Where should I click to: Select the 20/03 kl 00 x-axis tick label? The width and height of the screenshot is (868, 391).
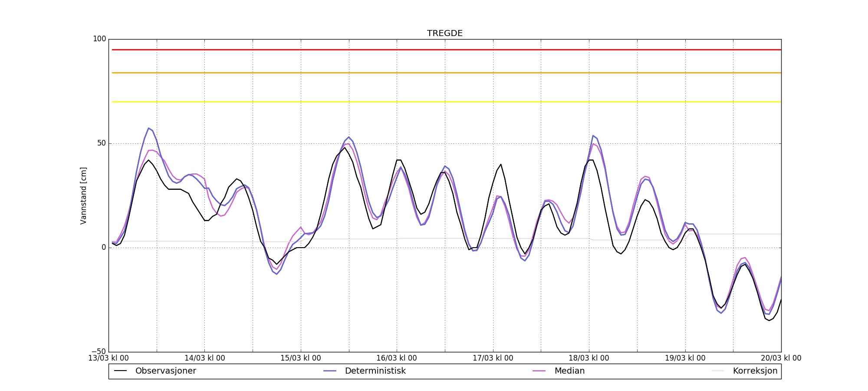tap(781, 358)
